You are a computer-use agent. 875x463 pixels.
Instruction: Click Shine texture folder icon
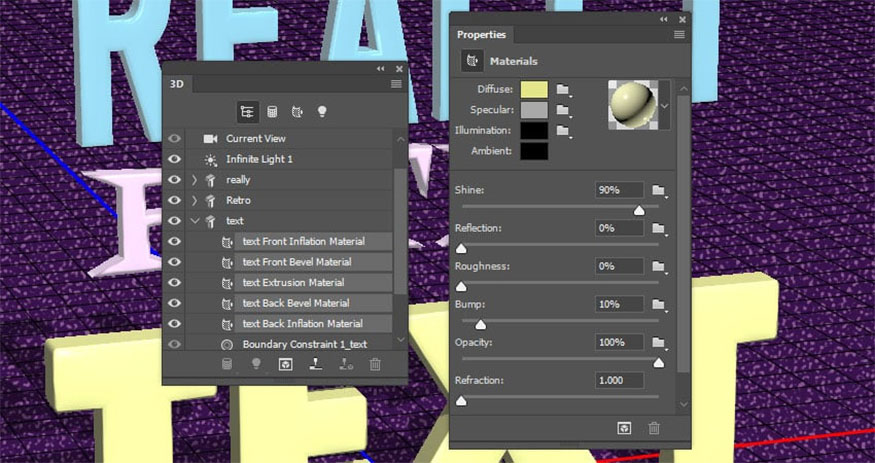(x=659, y=190)
